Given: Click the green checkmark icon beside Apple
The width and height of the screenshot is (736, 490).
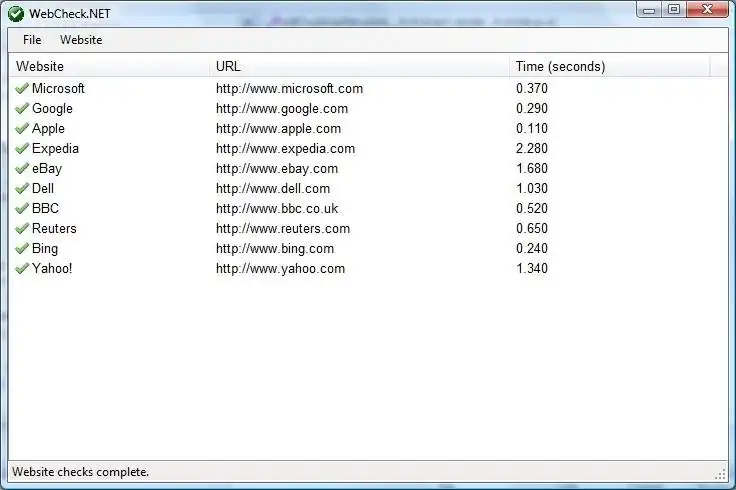Looking at the screenshot, I should (22, 128).
